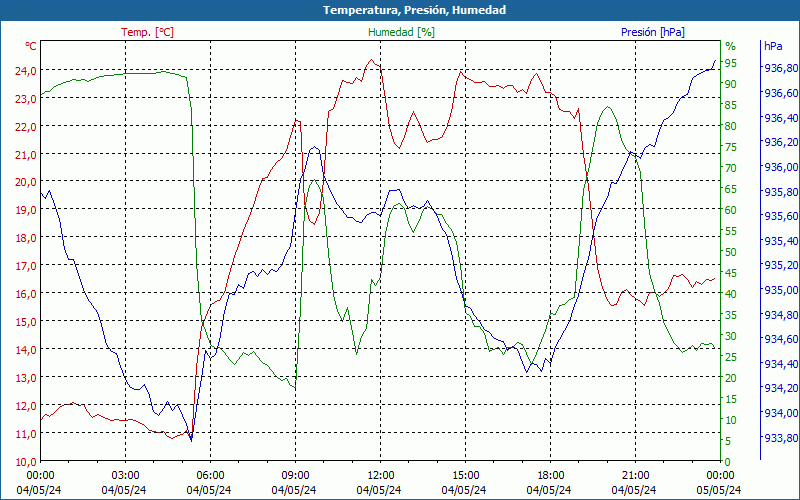
Task: Click the 06:00 time axis label
Action: (210, 475)
